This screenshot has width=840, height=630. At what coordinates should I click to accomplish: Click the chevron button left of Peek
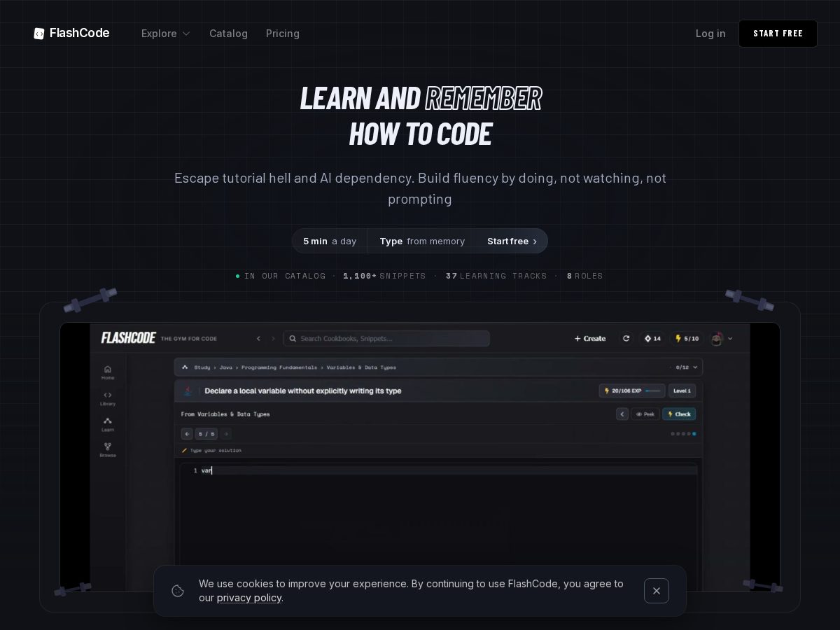622,414
